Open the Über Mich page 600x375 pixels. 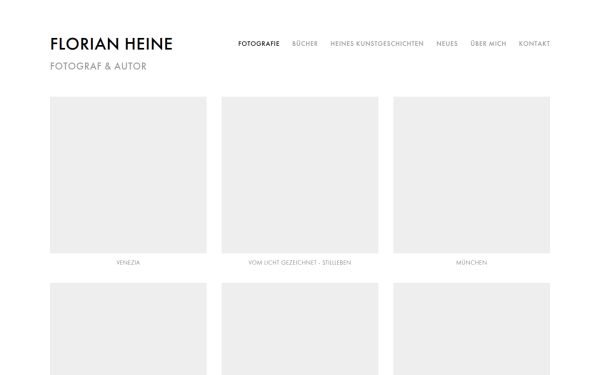[x=488, y=44]
